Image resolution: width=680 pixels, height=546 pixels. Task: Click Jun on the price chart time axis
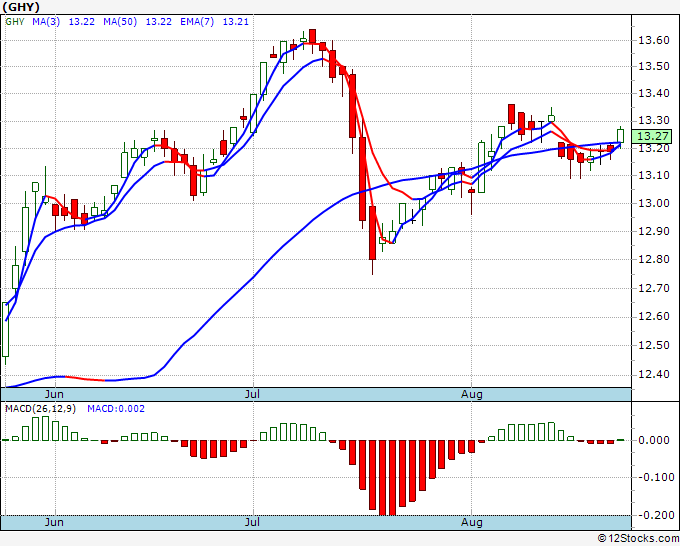(54, 394)
